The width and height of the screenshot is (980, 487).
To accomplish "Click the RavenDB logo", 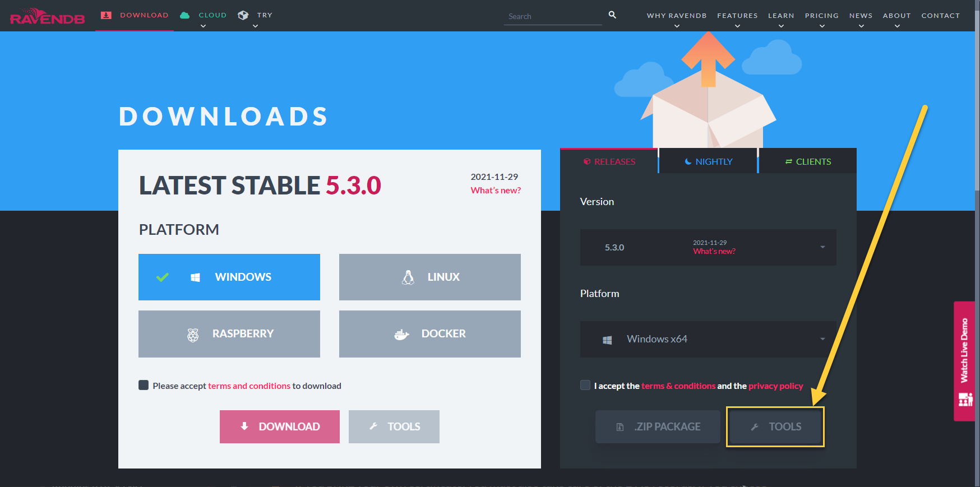I will (x=47, y=16).
